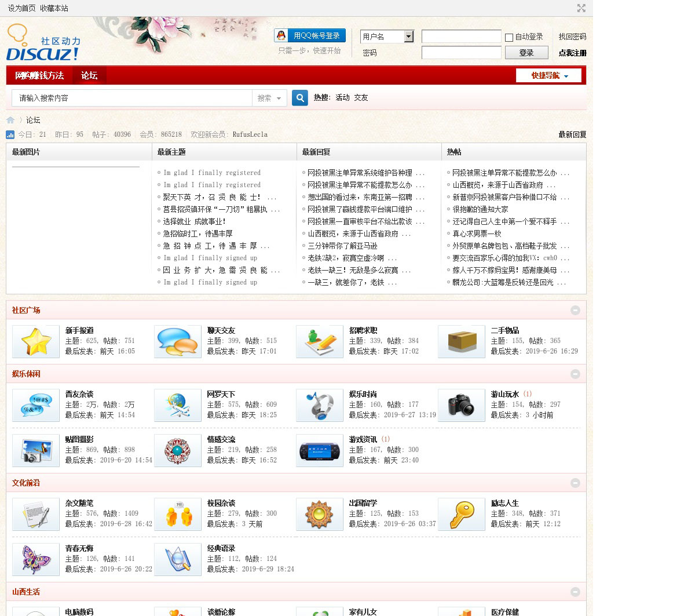Screen dimensions: 695x616
Task: Click the 青春无悔 butterfly icon
Action: 36,559
